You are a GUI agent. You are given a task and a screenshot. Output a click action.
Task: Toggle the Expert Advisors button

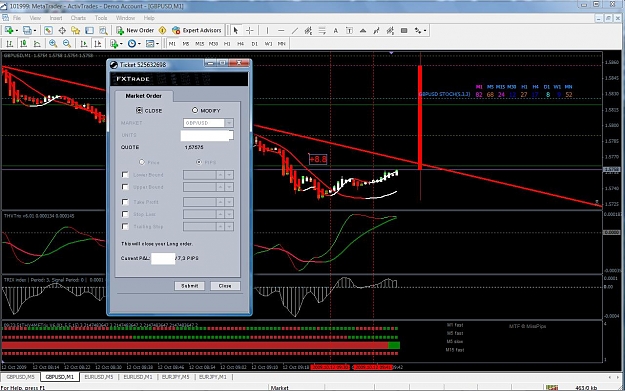197,30
